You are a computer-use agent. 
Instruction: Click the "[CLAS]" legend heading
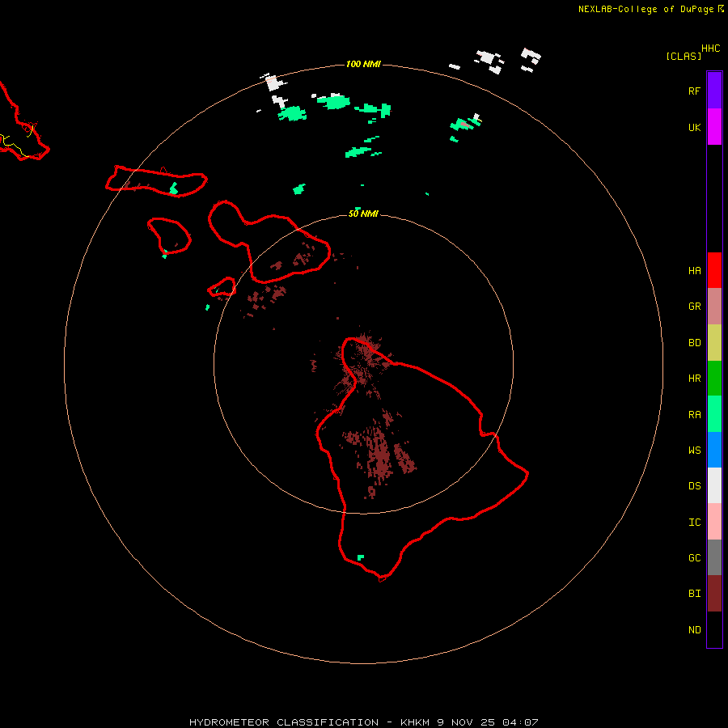tap(684, 56)
